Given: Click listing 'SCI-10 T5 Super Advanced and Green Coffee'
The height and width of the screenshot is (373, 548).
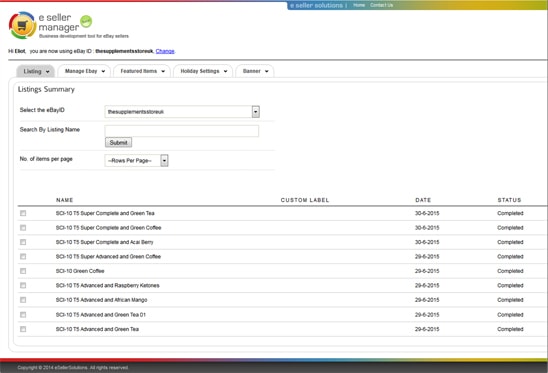Looking at the screenshot, I should (108, 257).
